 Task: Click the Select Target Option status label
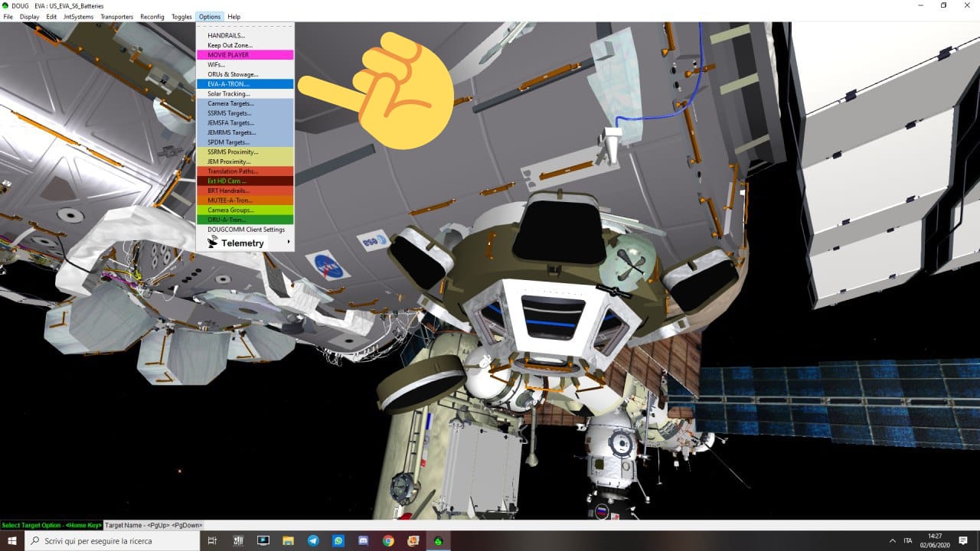coord(51,525)
